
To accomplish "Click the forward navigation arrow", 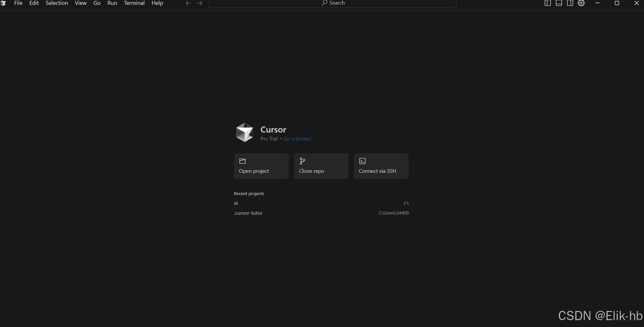I will tap(200, 3).
